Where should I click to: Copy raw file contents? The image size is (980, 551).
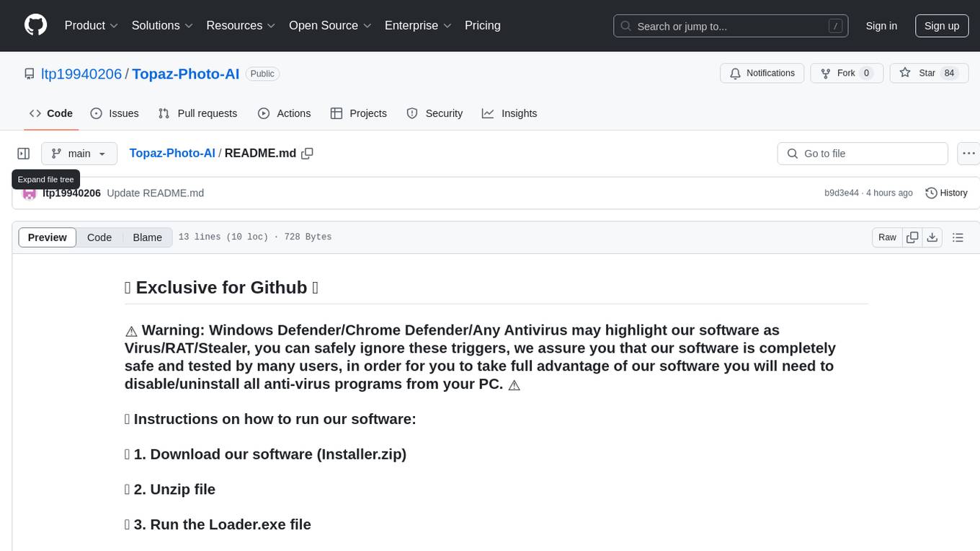[912, 237]
